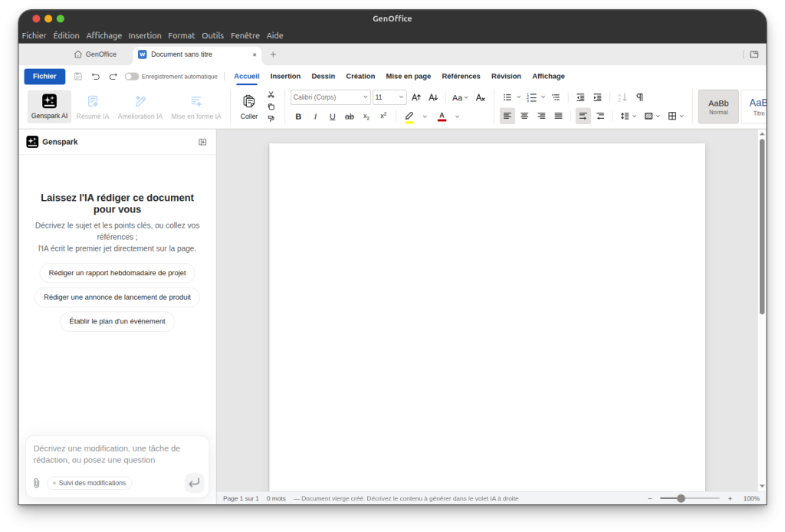Click the left-to-right text direction icon
Screen dimensions: 785x532
point(583,116)
